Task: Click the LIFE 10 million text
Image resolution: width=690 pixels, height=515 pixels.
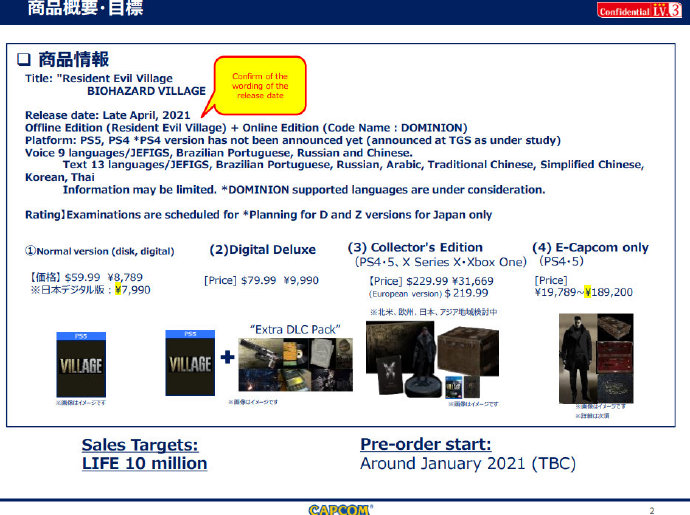Action: pyautogui.click(x=144, y=463)
